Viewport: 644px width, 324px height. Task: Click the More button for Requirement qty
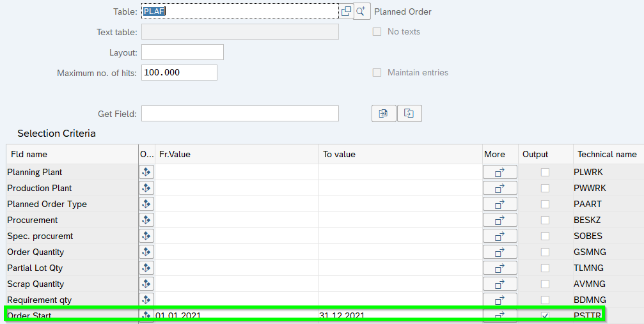coord(499,300)
